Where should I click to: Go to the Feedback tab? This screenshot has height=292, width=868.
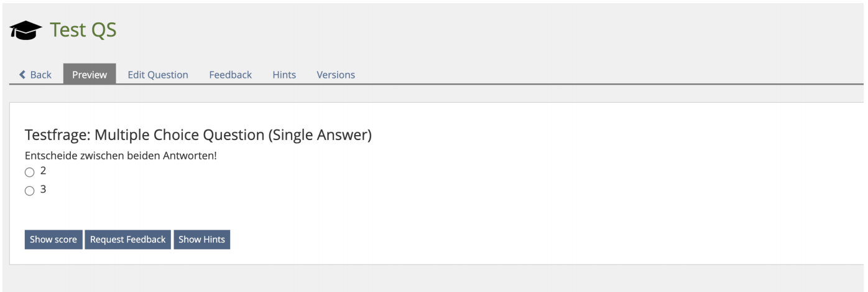tap(230, 75)
